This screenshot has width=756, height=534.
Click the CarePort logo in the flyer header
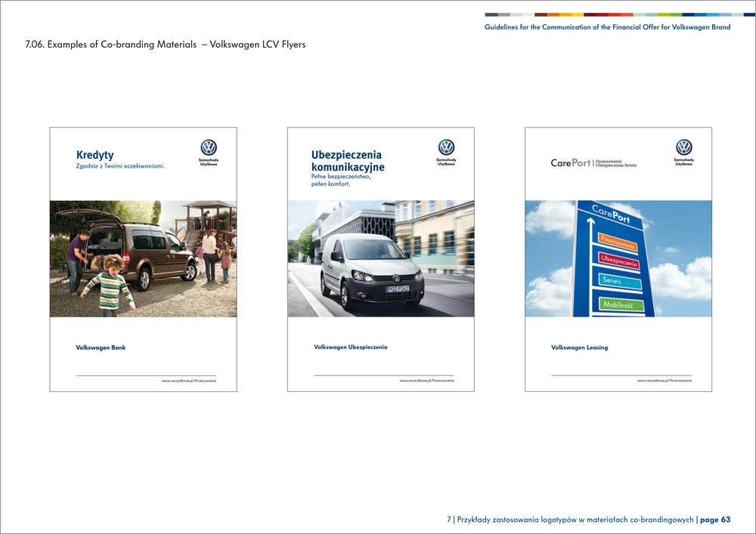point(593,163)
